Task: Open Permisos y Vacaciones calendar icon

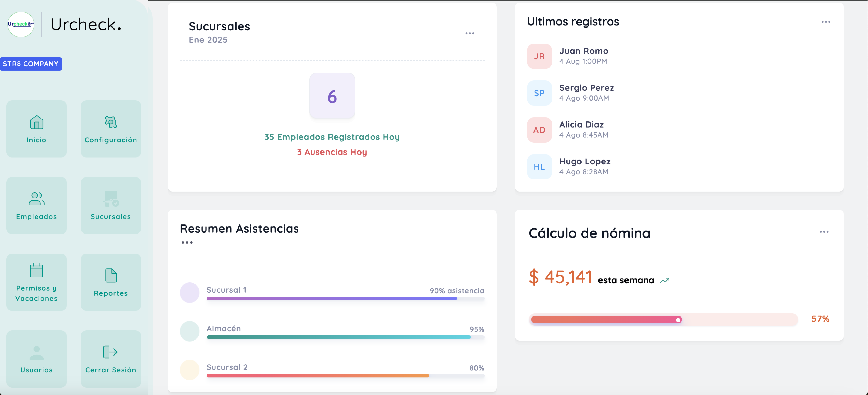Action: tap(36, 270)
